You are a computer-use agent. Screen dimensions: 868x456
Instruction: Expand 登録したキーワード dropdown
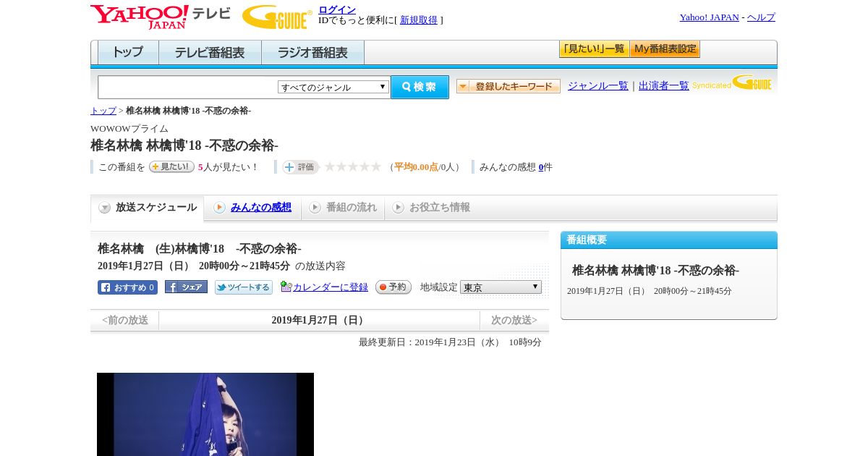tap(509, 86)
